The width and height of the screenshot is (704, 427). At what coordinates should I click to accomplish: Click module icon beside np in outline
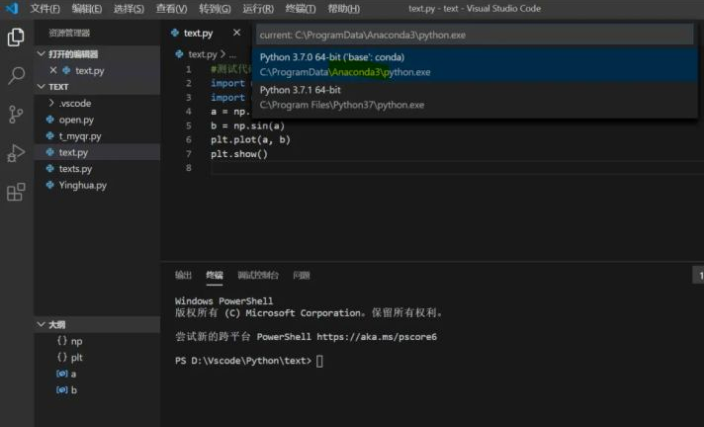(62, 340)
